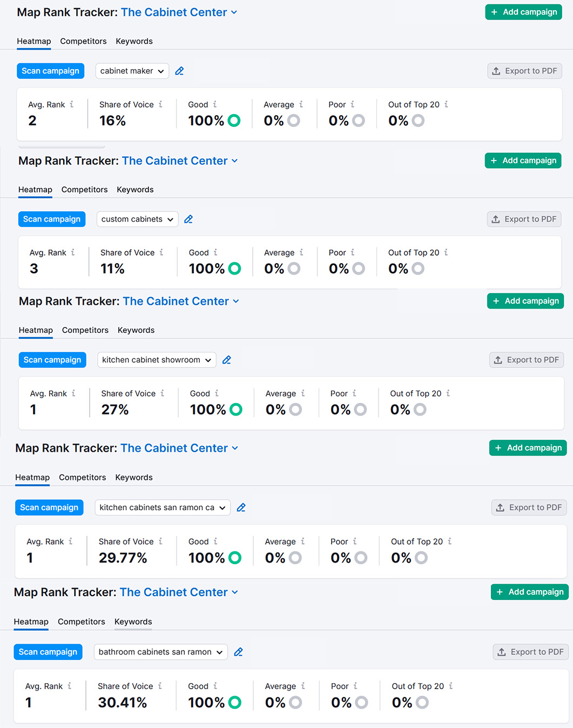Click the topmost Add campaign button

(x=523, y=12)
